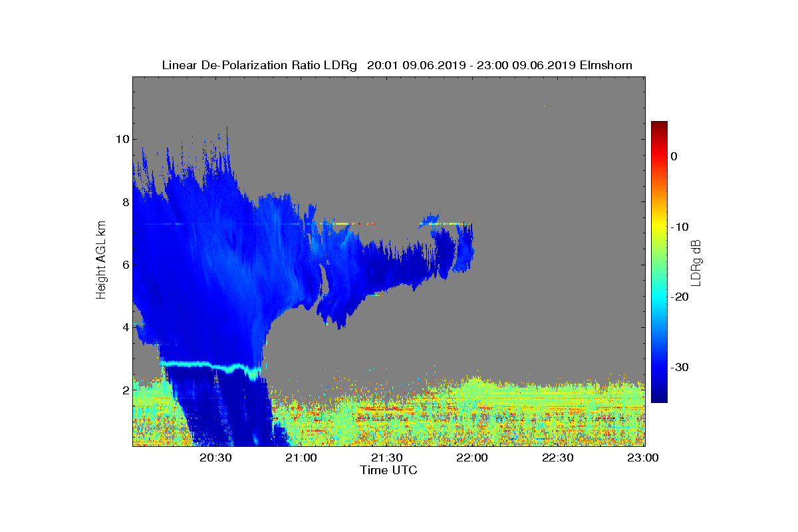Click the 'Time UTC' axis label
Image resolution: width=798 pixels, height=532 pixels.
click(x=389, y=470)
